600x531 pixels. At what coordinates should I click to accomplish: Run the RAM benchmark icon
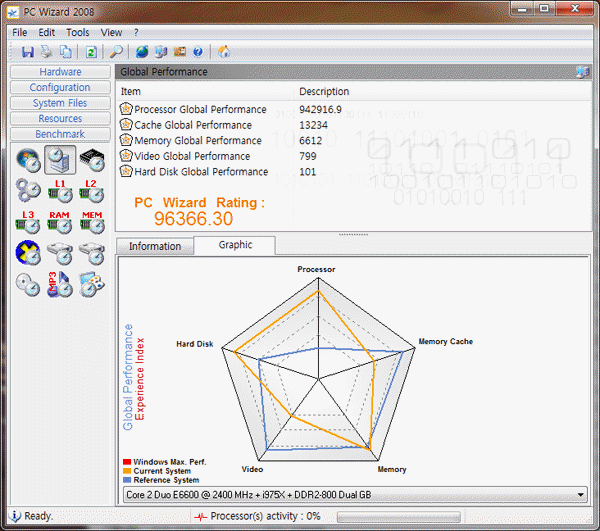point(60,222)
